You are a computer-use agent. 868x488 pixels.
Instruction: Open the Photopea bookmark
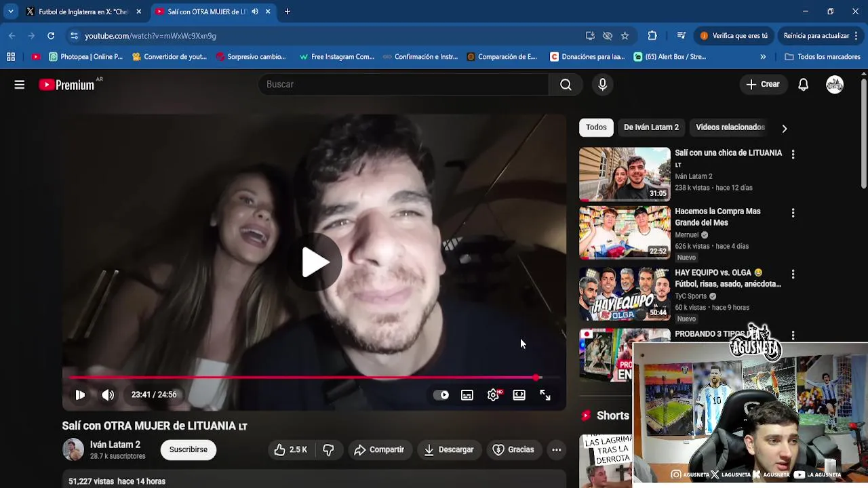(x=85, y=57)
